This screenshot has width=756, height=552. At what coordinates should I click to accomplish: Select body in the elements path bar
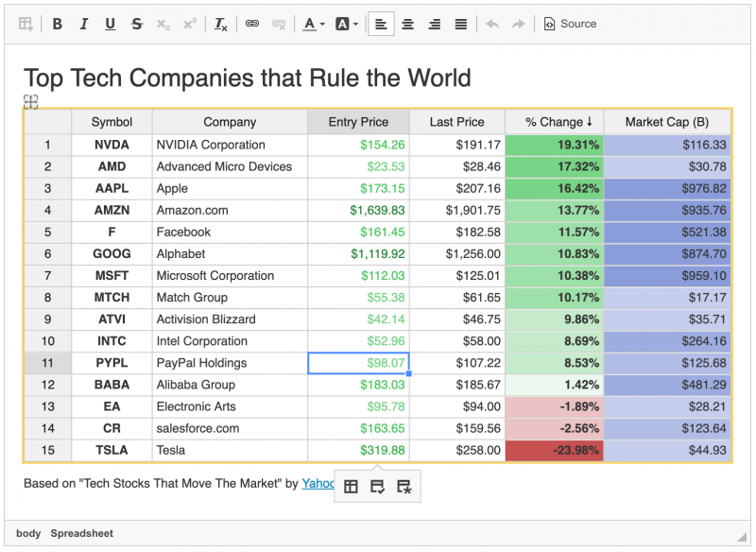pos(28,533)
